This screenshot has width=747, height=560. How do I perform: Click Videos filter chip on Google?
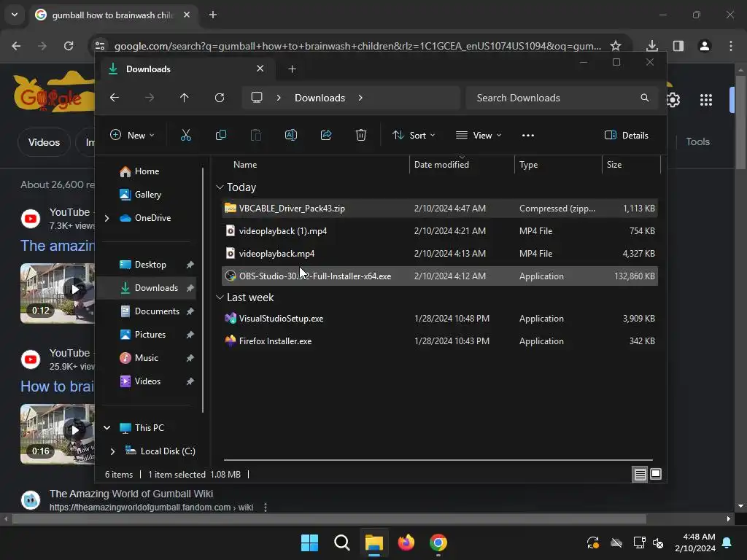point(44,142)
